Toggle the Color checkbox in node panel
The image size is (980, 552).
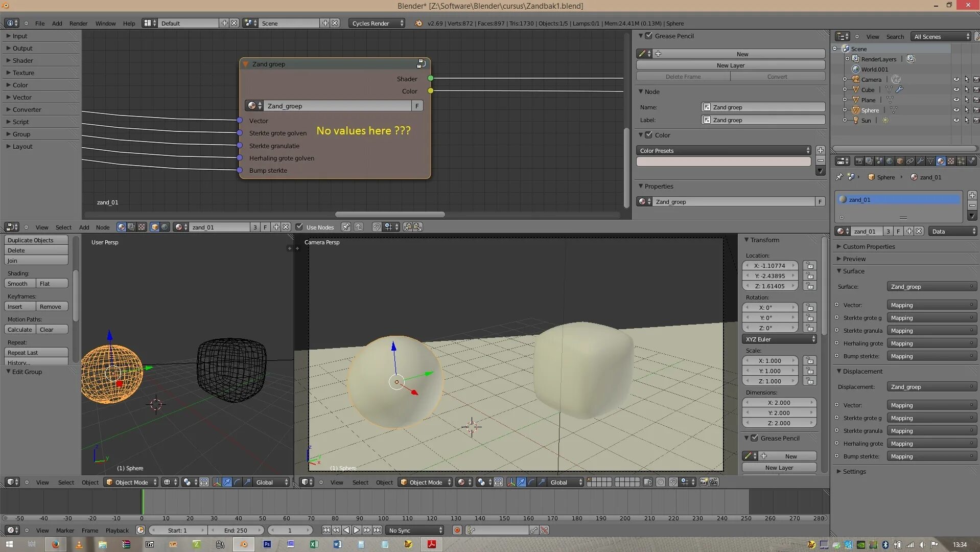click(x=648, y=135)
